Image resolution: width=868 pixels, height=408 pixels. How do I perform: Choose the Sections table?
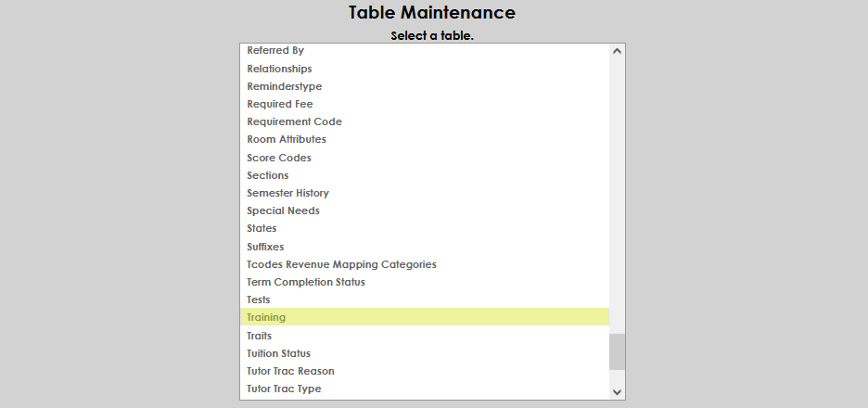[267, 175]
